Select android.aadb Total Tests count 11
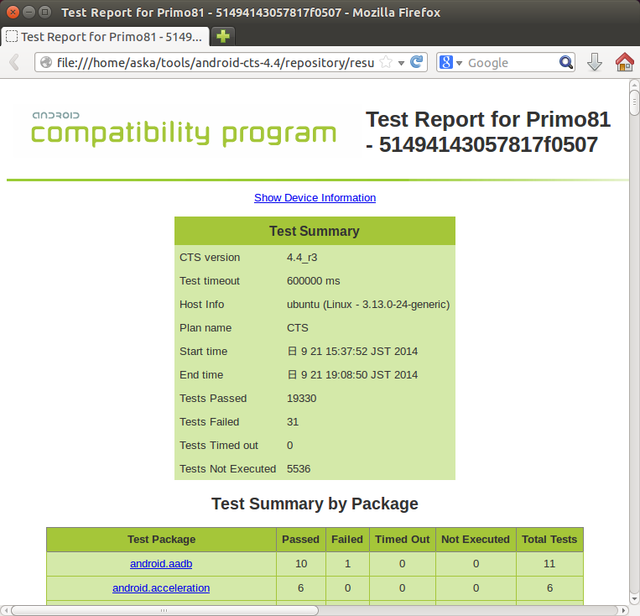This screenshot has width=640, height=616. click(549, 564)
